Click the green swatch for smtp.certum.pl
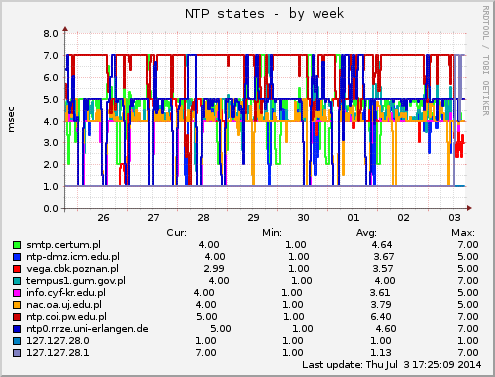This screenshot has width=495, height=377. coord(17,245)
